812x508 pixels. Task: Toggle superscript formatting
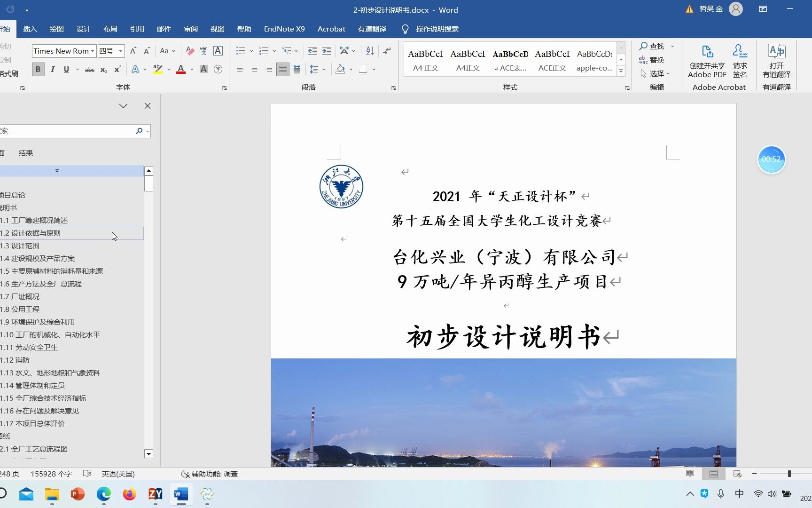117,69
